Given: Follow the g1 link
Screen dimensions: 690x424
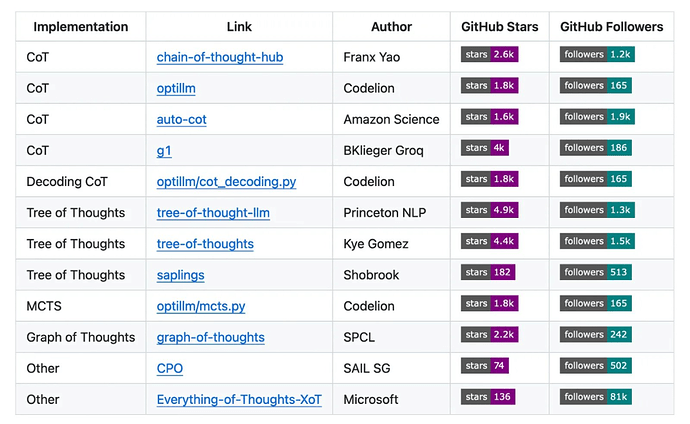Looking at the screenshot, I should [x=164, y=150].
